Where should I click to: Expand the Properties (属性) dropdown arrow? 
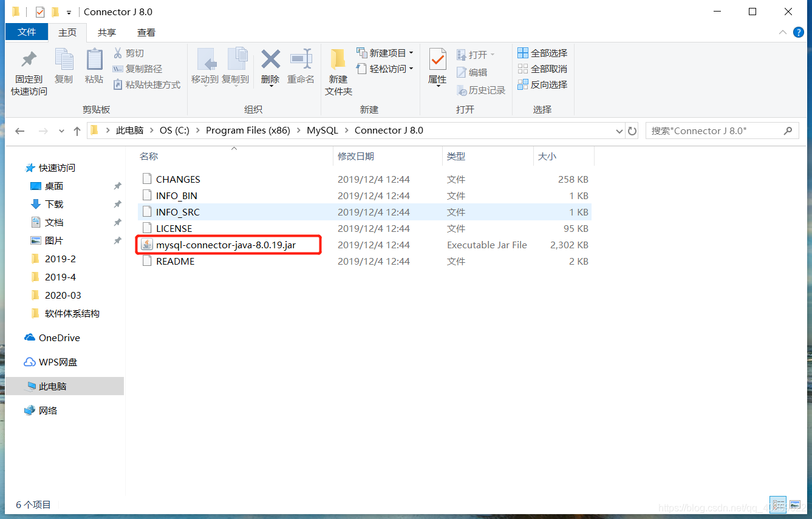click(x=437, y=86)
